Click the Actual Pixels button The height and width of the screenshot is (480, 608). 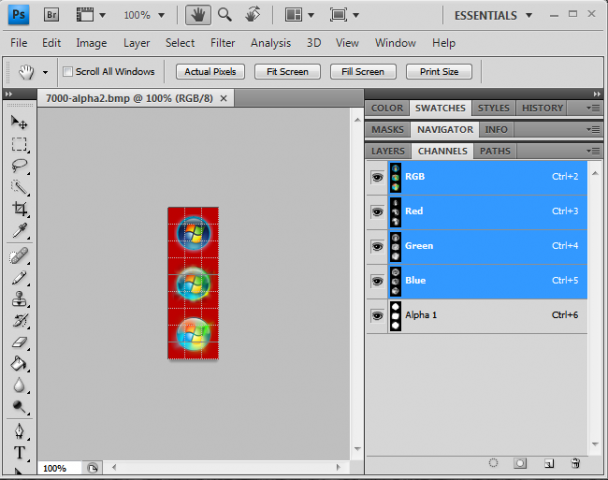coord(210,72)
